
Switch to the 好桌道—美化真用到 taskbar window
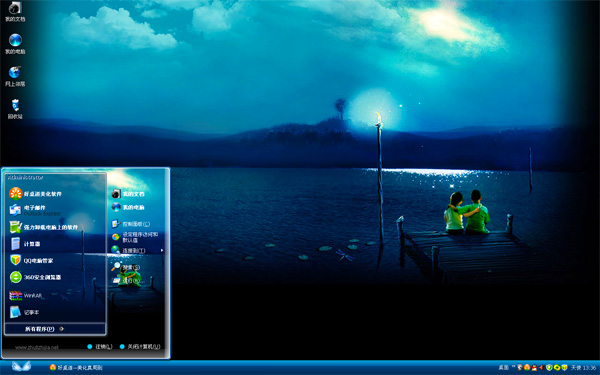(x=76, y=368)
